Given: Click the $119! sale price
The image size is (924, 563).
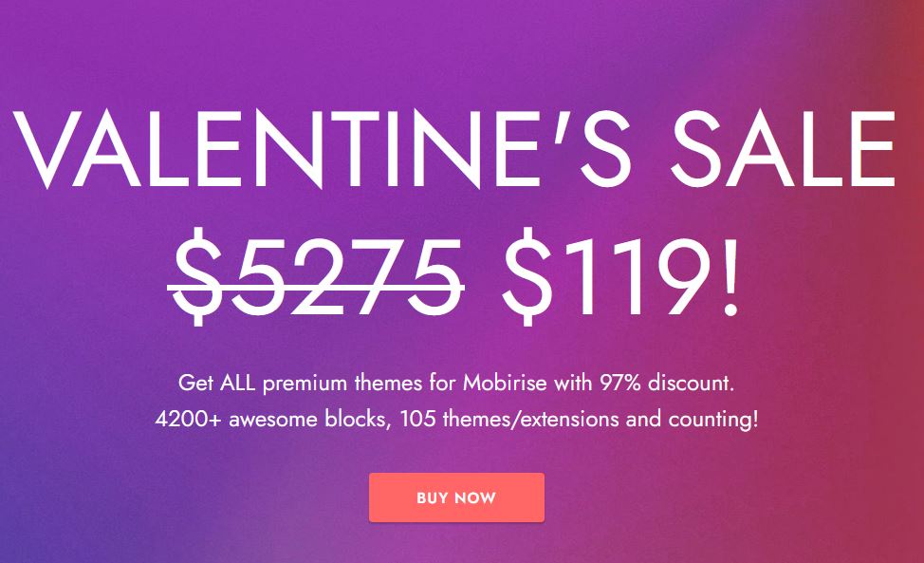Looking at the screenshot, I should pos(619,273).
